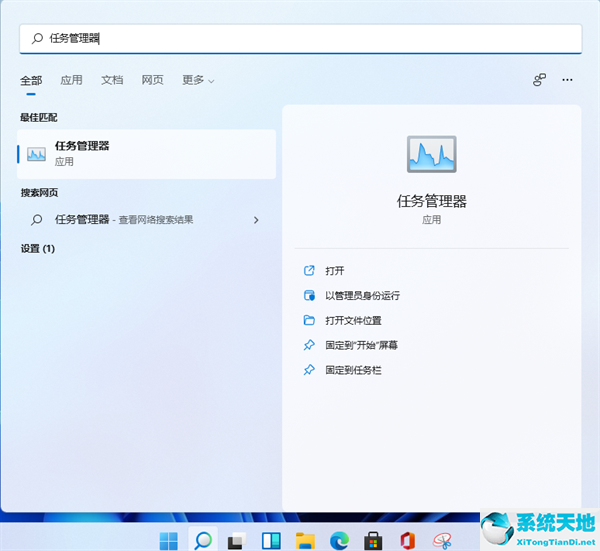Screen dimensions: 600x551
Task: Open the three-dots options menu
Action: 567,80
